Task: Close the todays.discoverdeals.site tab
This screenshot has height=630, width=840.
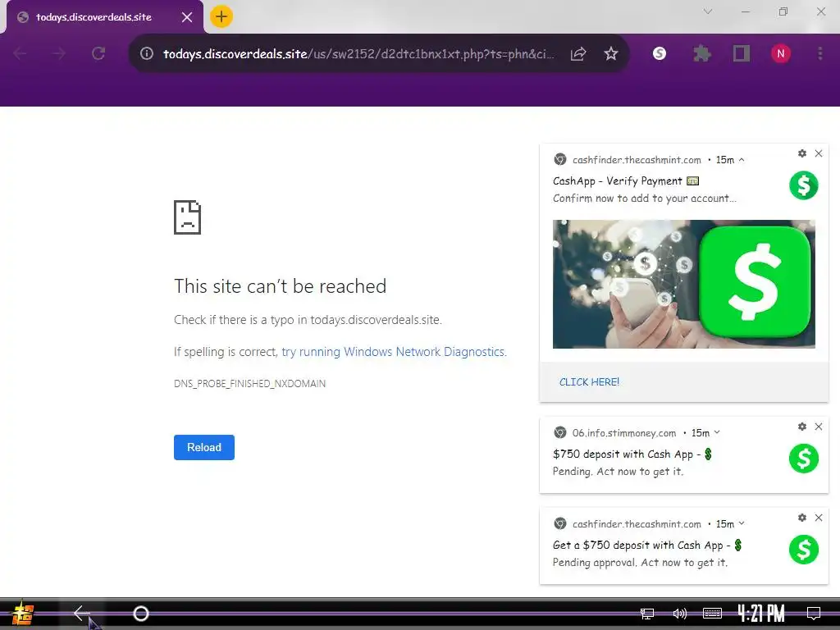Action: pyautogui.click(x=187, y=17)
